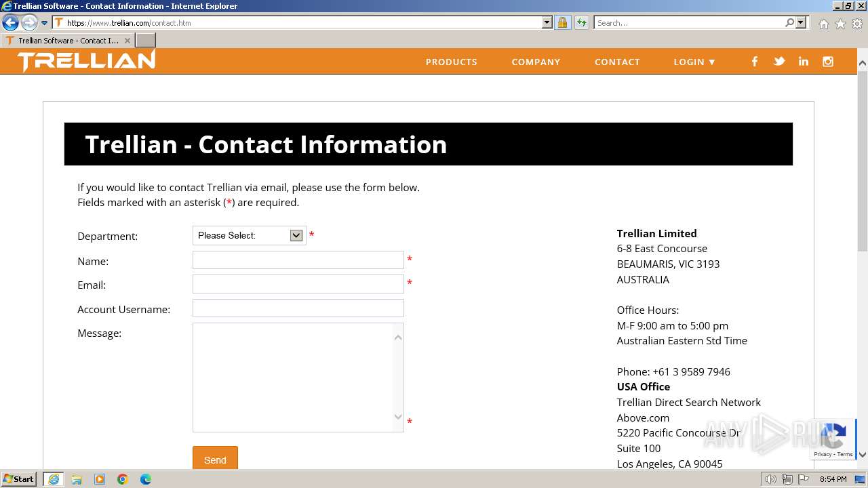Click the page scrollbar up arrow
This screenshot has width=868, height=488.
(x=863, y=63)
